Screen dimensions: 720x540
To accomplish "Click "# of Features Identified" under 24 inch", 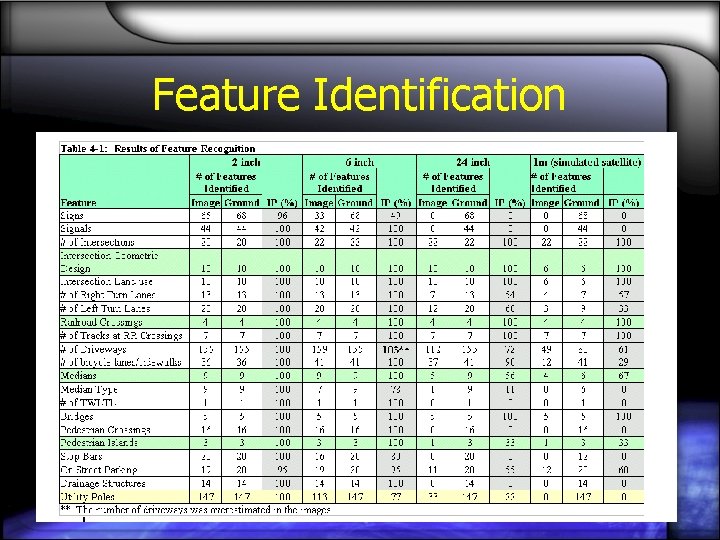I will coord(453,182).
